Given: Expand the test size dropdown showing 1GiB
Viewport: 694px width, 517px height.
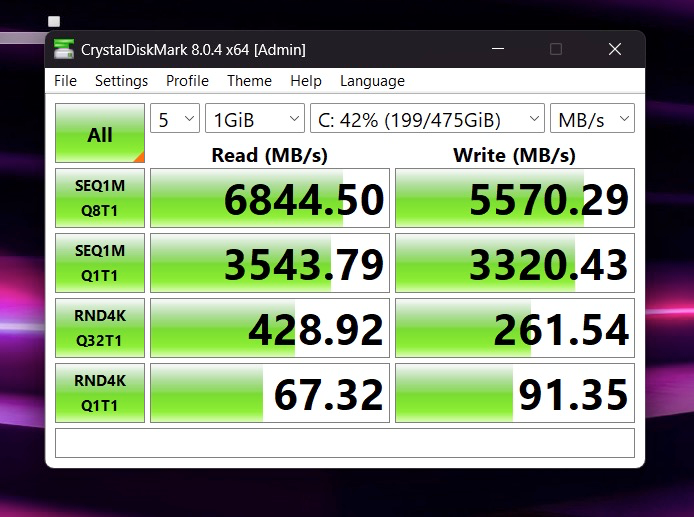Looking at the screenshot, I should pos(255,118).
